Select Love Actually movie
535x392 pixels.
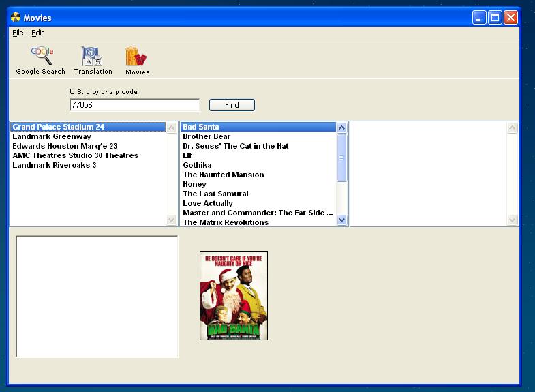[x=258, y=203]
